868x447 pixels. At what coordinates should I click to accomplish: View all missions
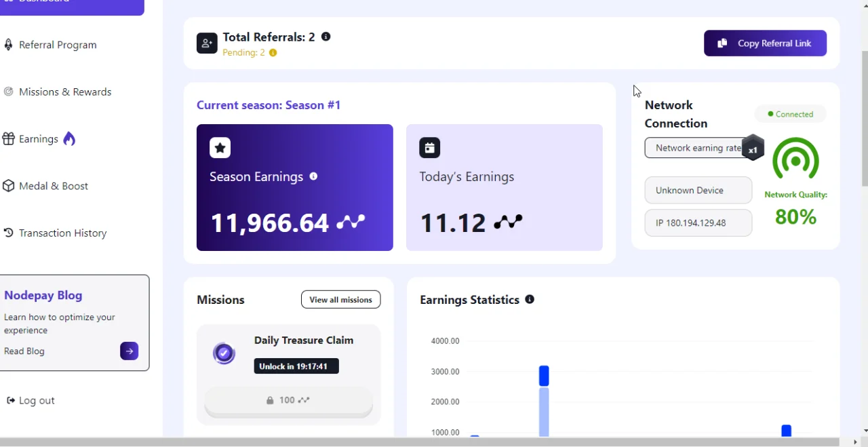point(341,300)
